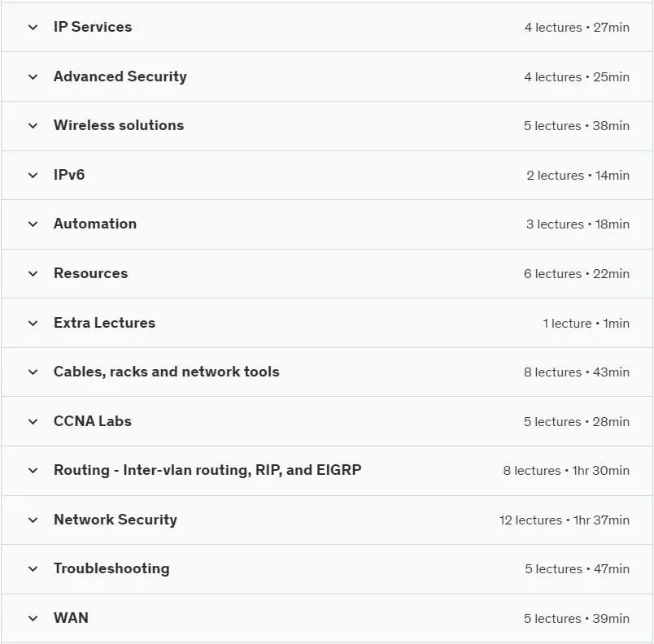Expand Automation using its chevron icon
Image resolution: width=654 pixels, height=644 pixels.
pos(33,224)
